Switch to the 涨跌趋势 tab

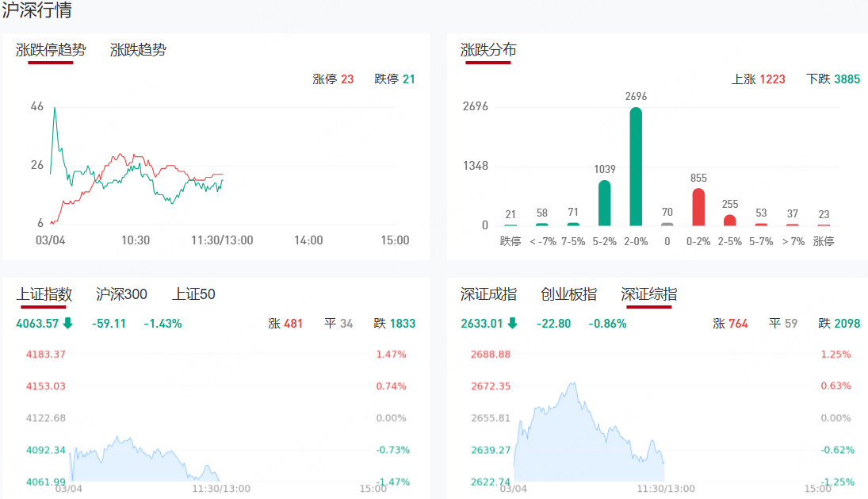(138, 50)
